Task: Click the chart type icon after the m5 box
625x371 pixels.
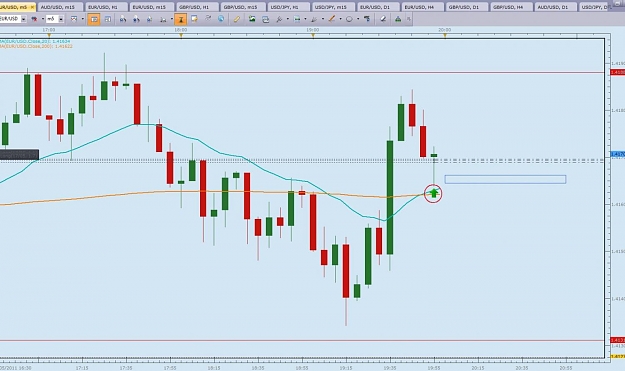Action: [74, 19]
